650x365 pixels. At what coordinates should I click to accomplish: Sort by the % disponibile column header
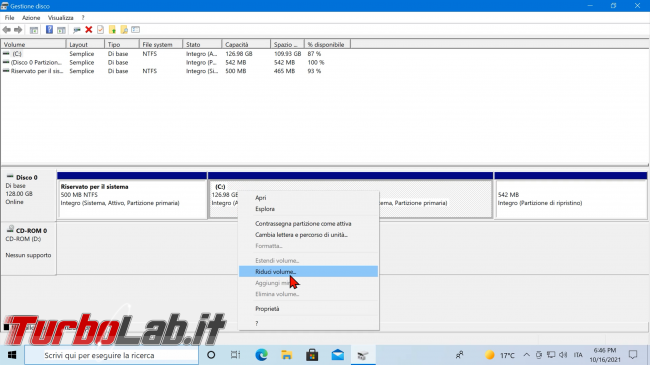(x=327, y=44)
